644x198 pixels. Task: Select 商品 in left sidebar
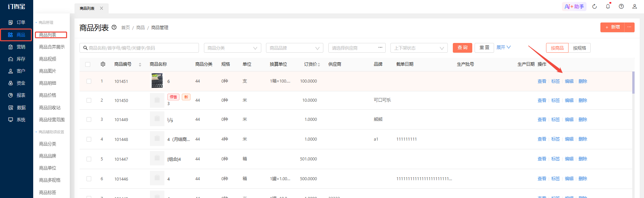point(16,35)
